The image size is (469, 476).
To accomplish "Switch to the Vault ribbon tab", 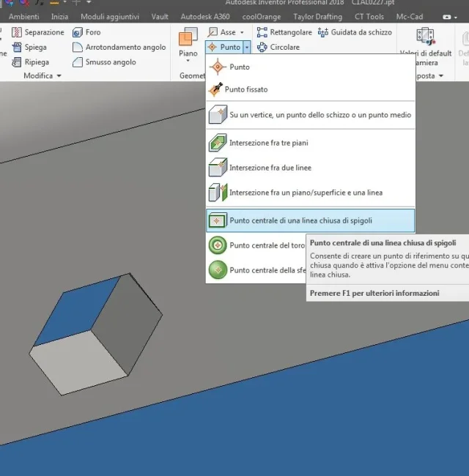I will (160, 17).
